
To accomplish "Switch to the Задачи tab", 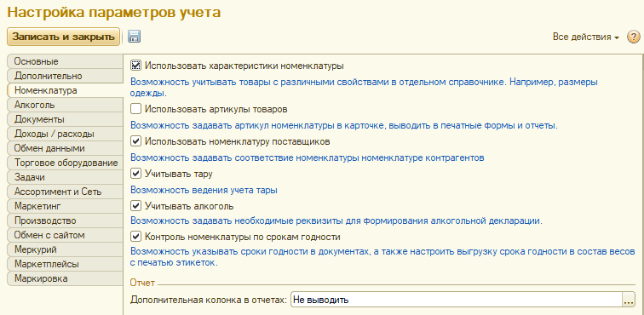I will [x=65, y=177].
